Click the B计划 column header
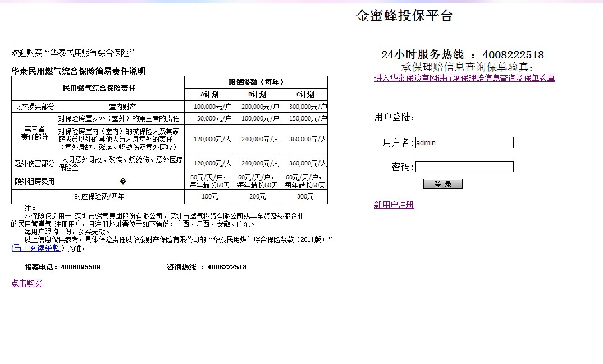 [x=257, y=94]
